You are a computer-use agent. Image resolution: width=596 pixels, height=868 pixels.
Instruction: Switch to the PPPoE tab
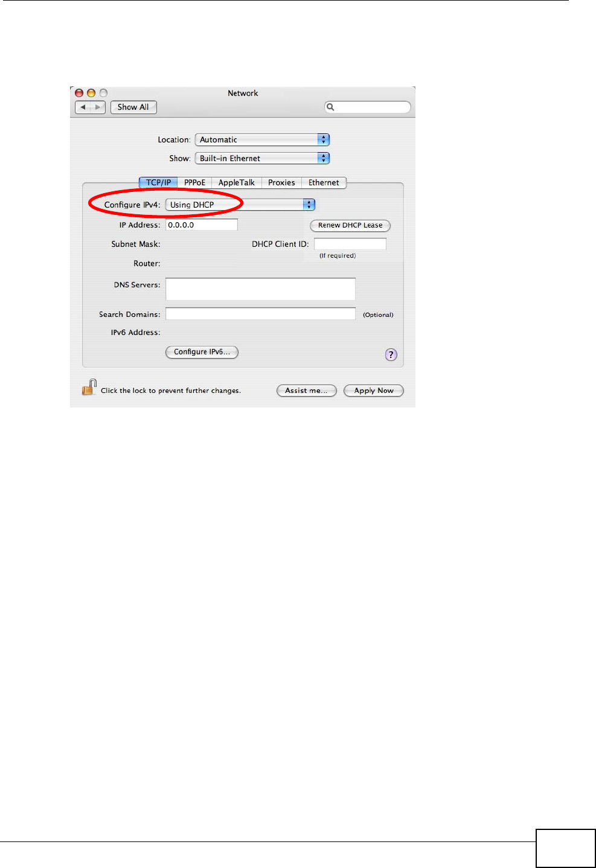tap(194, 182)
